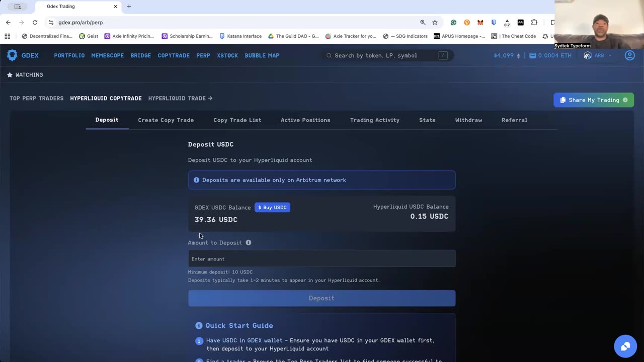Open The Guild DAO bookmark
Viewport: 644px width, 362px height.
click(x=293, y=36)
